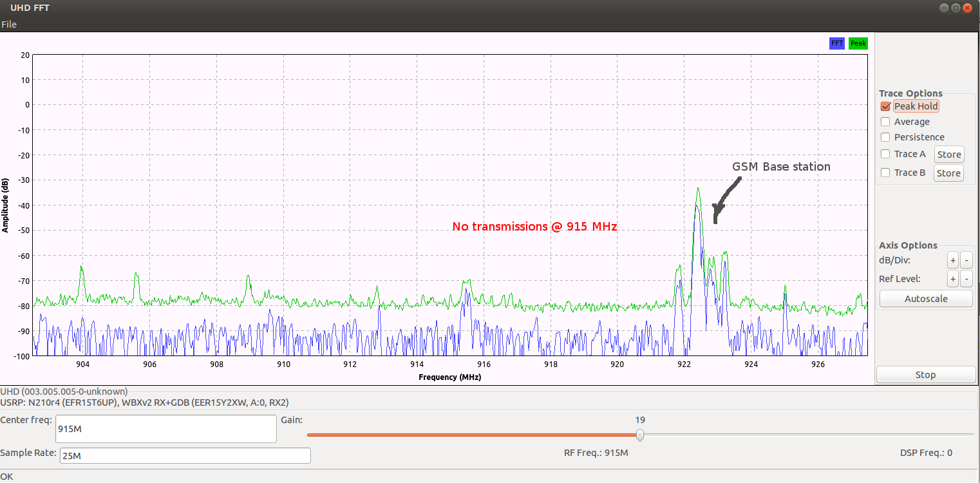Click the Sample Rate input field
This screenshot has height=483, width=980.
185,456
